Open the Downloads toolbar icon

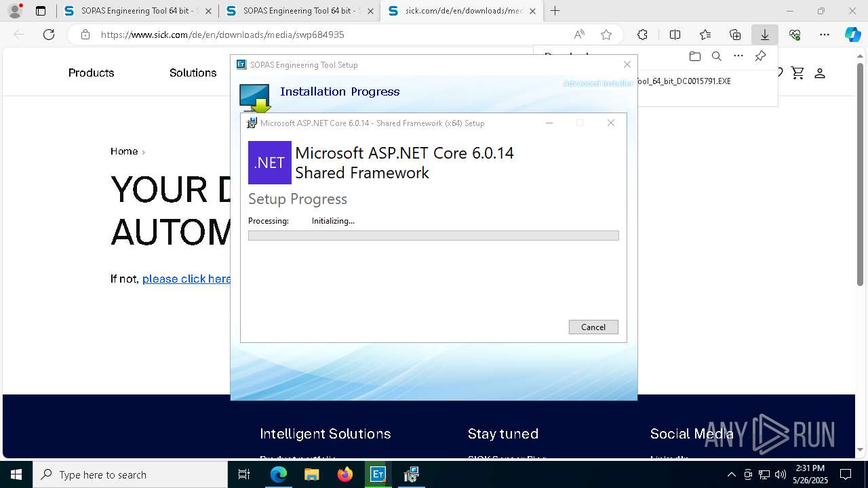765,35
